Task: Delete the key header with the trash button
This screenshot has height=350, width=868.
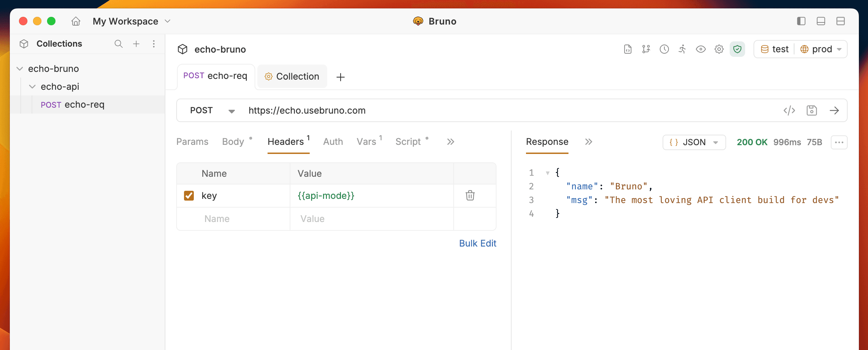Action: click(x=470, y=195)
